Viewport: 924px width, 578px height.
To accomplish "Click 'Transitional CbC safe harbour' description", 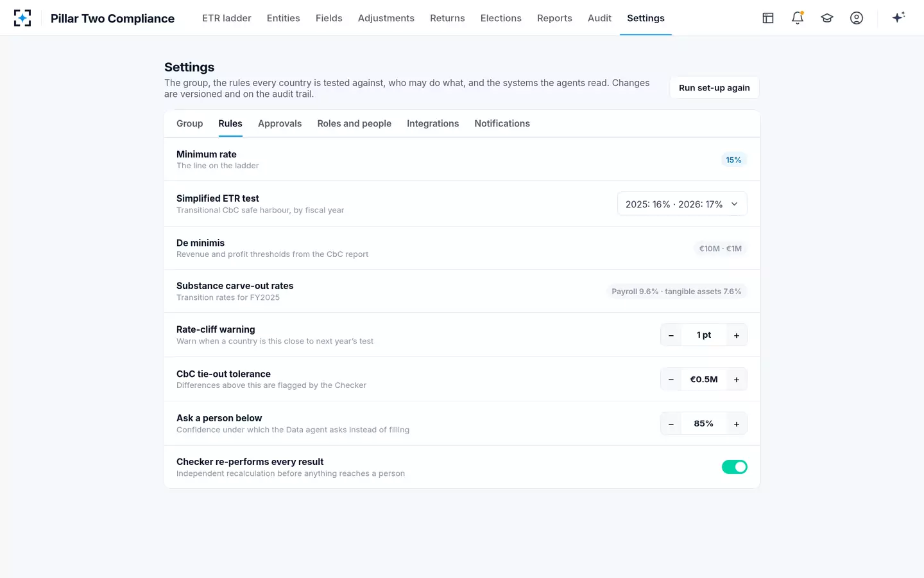I will coord(260,210).
